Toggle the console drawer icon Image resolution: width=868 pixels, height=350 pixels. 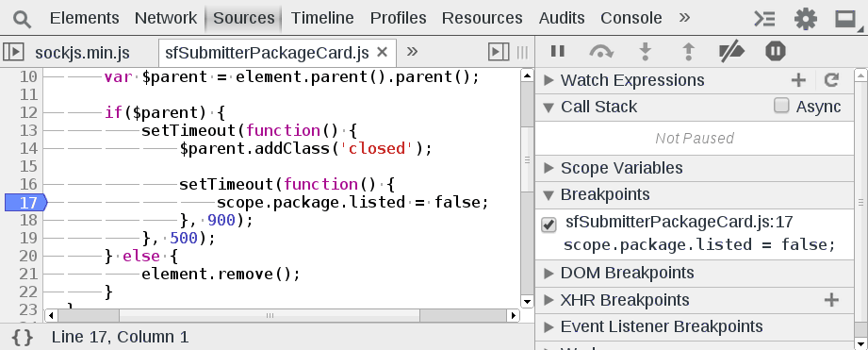click(x=764, y=20)
